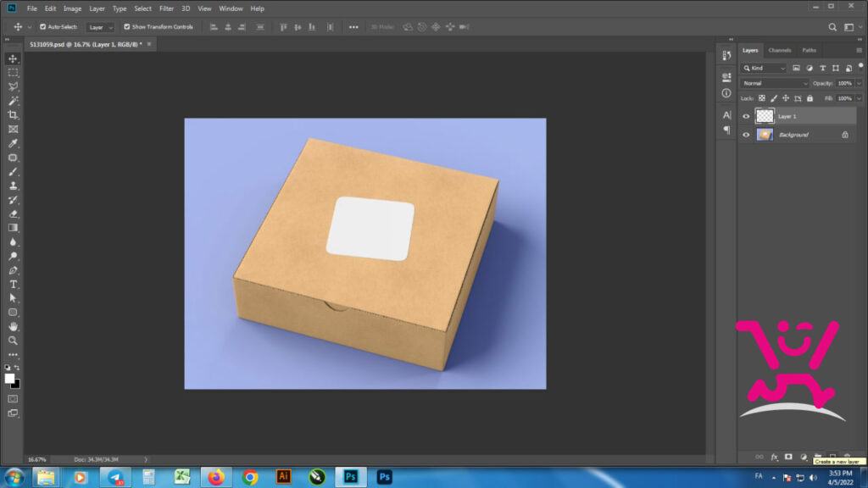Screen dimensions: 868x488
Task: Hide the Background layer eye icon
Action: [746, 135]
